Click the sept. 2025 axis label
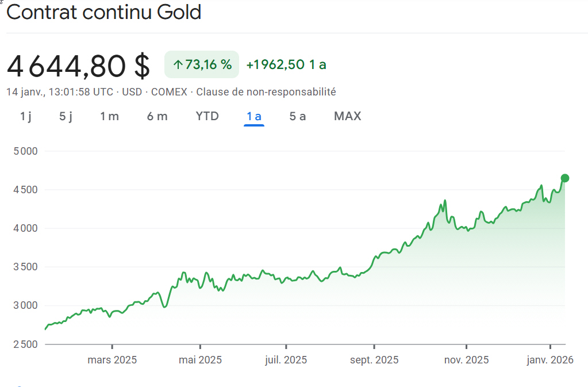Screen dimensions: 588x387 point(374,360)
